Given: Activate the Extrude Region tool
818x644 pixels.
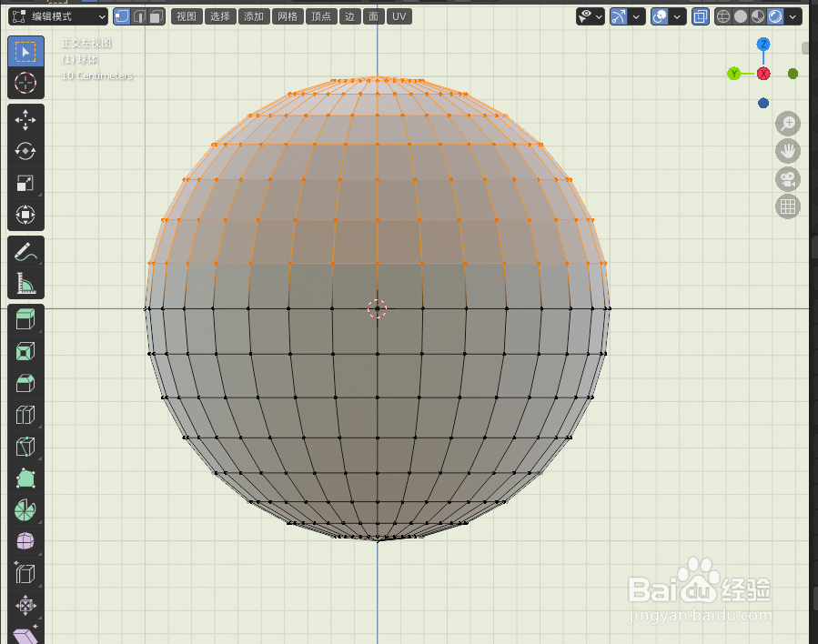Looking at the screenshot, I should [25, 318].
